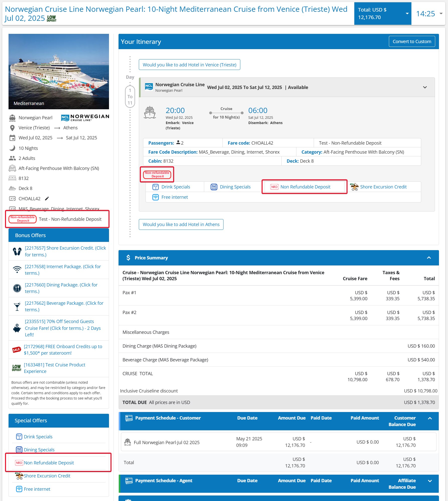Collapse the Price Summary section
The height and width of the screenshot is (501, 448).
(x=429, y=258)
